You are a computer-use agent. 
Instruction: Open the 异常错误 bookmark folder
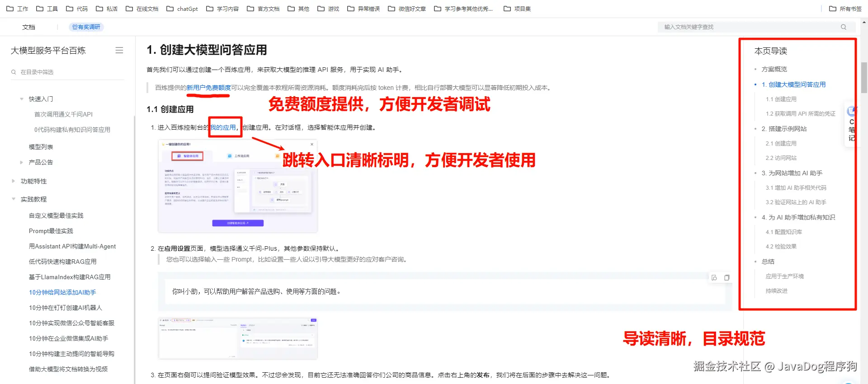tap(363, 9)
